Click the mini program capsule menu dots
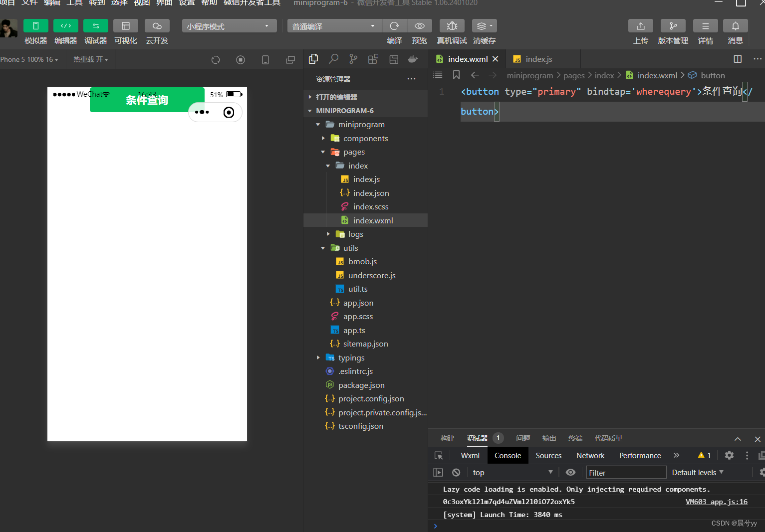Viewport: 765px width, 532px height. (202, 112)
